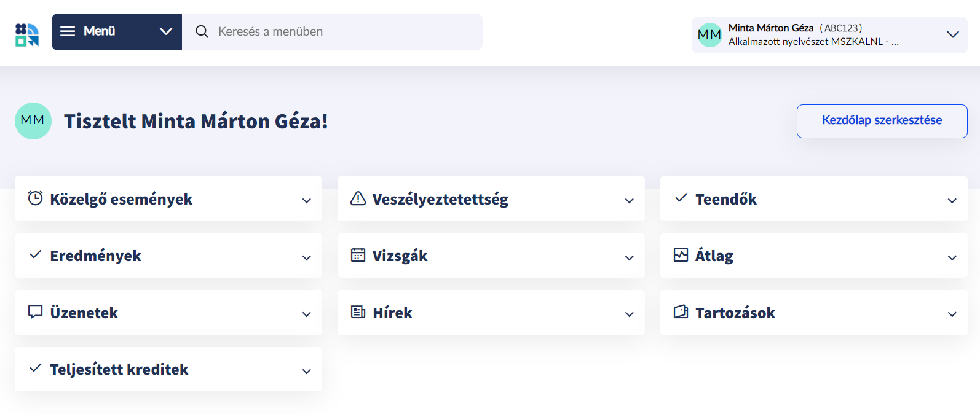Click the chart icon beside Átlag
Screen dimensions: 980x414
tap(681, 255)
